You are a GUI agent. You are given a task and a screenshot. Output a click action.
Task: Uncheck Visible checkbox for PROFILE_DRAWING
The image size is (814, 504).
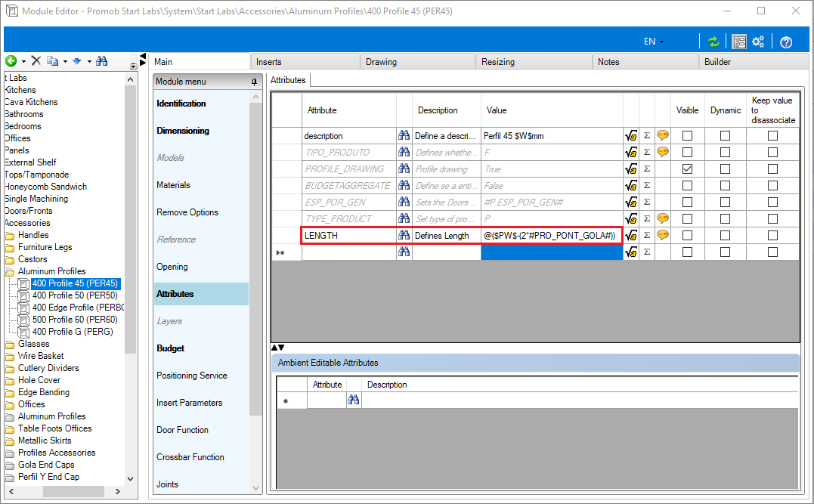687,169
